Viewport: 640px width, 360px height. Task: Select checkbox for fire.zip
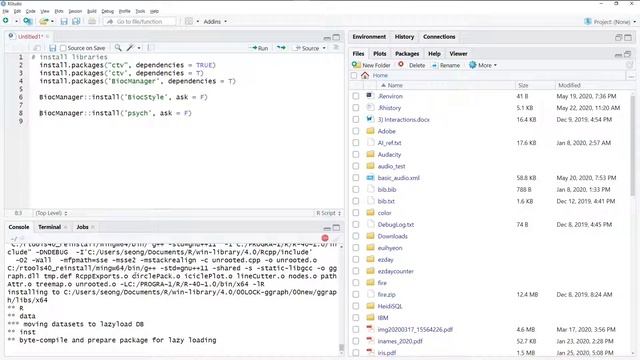356,294
